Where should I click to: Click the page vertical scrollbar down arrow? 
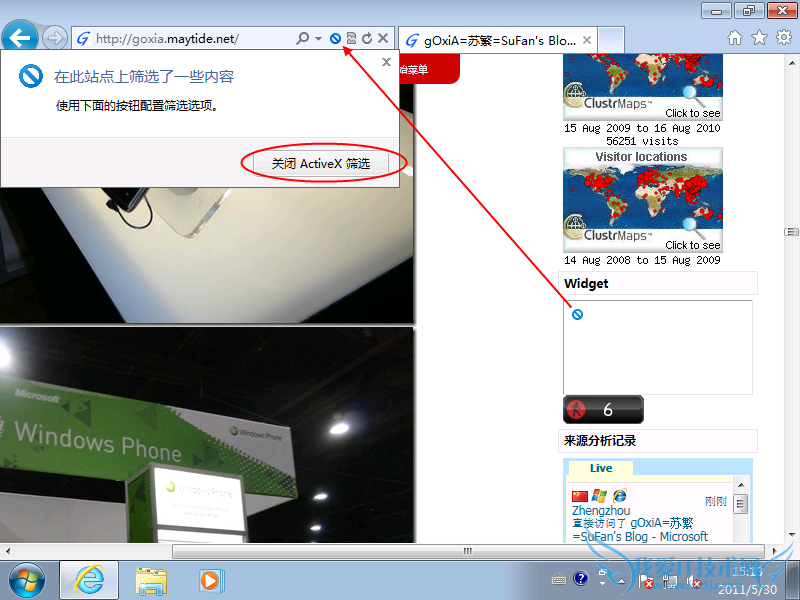[x=792, y=535]
